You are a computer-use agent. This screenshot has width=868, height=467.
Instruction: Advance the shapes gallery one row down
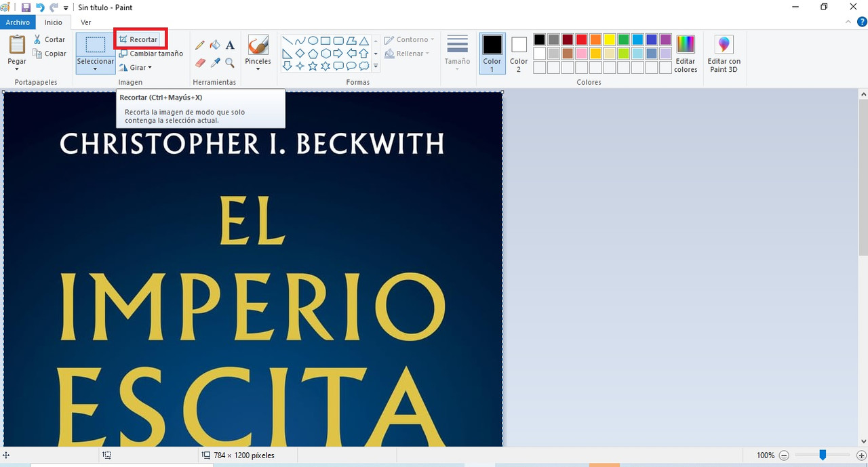click(376, 54)
